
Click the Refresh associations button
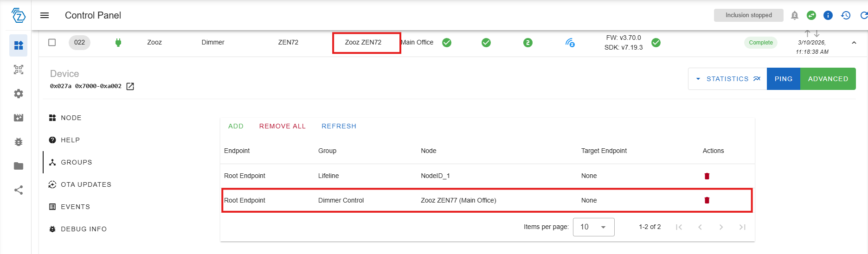click(x=339, y=126)
